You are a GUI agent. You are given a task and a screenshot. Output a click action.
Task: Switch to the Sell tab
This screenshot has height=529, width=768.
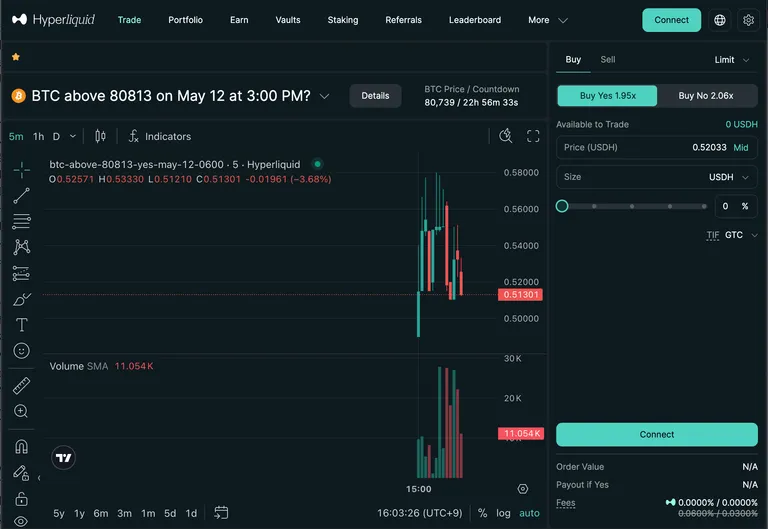(x=607, y=59)
